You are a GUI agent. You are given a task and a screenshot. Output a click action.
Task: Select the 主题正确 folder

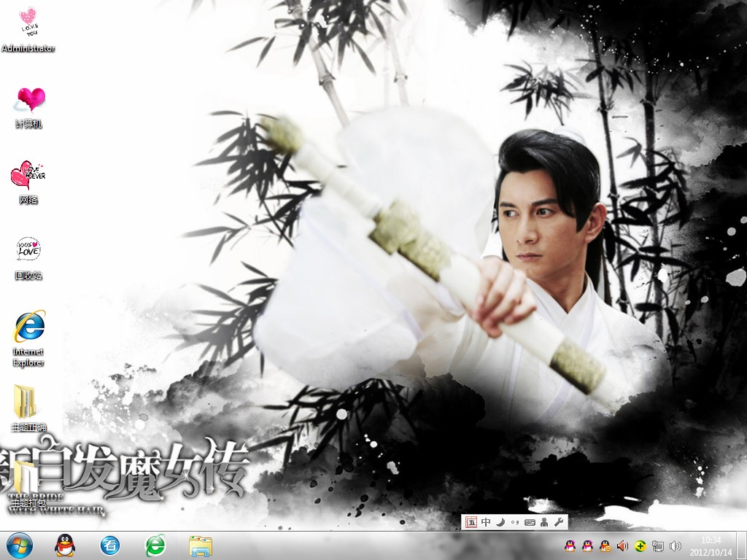coord(28,408)
